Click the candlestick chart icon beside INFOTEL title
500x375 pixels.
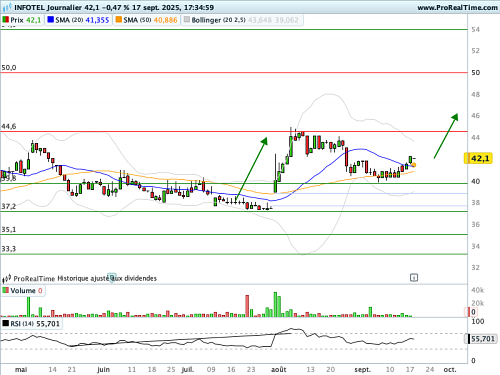point(7,7)
